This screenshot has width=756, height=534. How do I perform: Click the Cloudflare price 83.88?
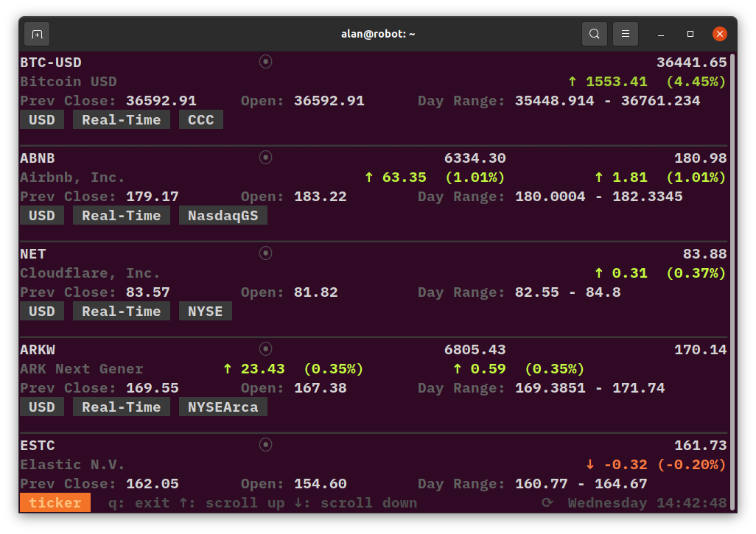[704, 254]
